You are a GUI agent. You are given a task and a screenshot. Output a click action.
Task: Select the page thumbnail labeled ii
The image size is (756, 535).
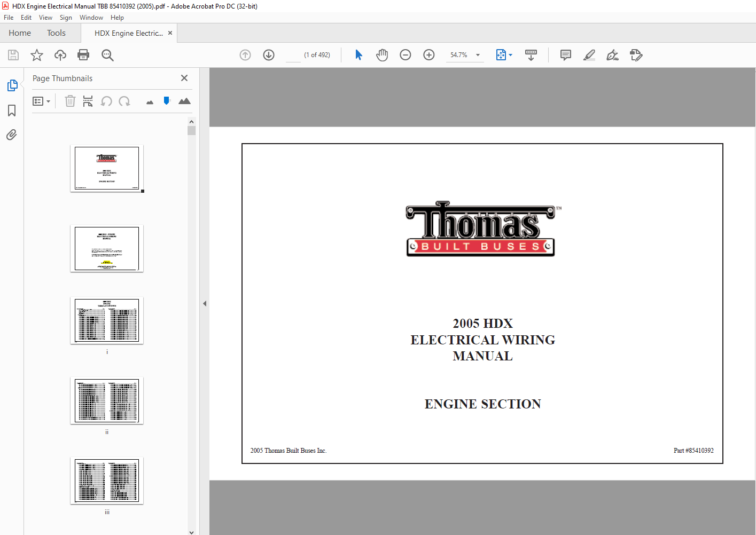(x=107, y=400)
